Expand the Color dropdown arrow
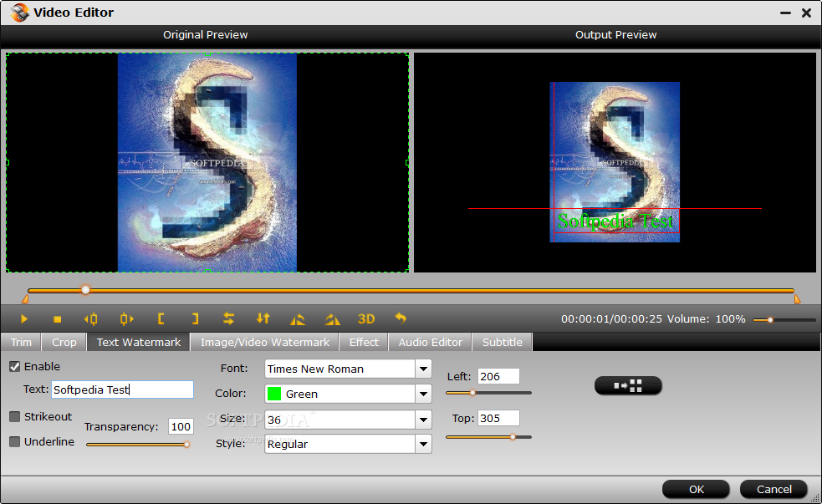Screen dimensions: 822x504 point(424,394)
